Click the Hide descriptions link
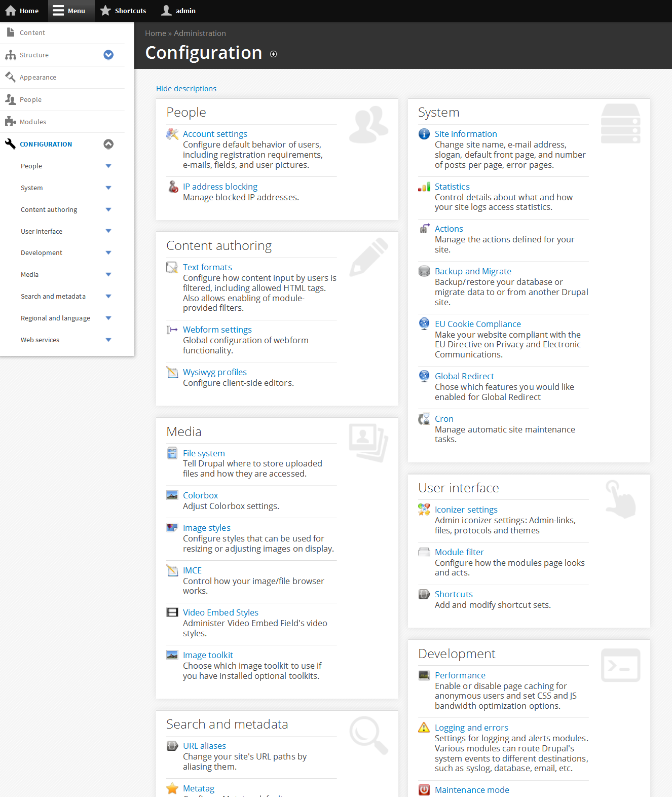The height and width of the screenshot is (797, 672). point(186,89)
